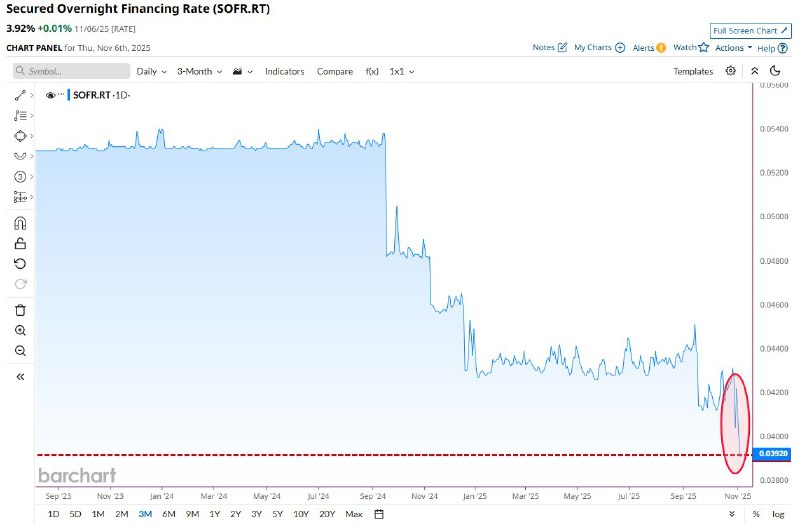Select the 1D range
The image size is (800, 528).
coord(53,514)
